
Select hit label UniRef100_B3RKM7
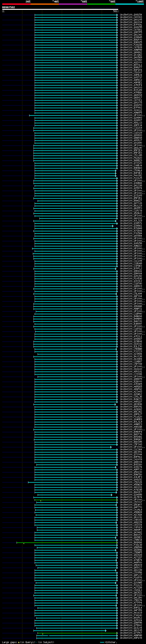point(131,324)
